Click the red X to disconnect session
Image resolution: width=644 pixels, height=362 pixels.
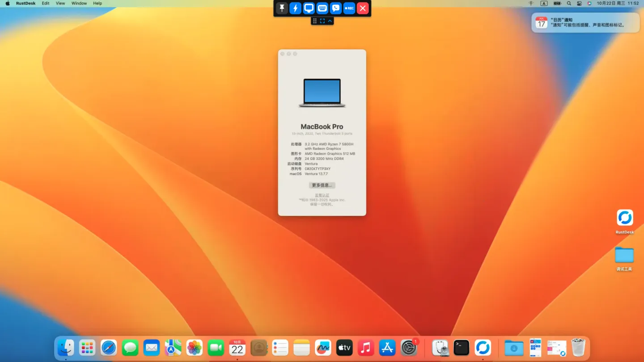(363, 8)
